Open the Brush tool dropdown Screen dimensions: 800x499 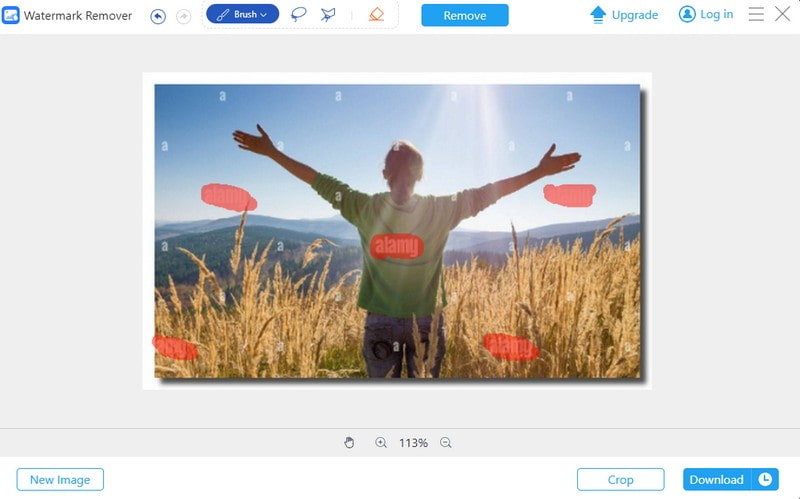click(x=242, y=14)
